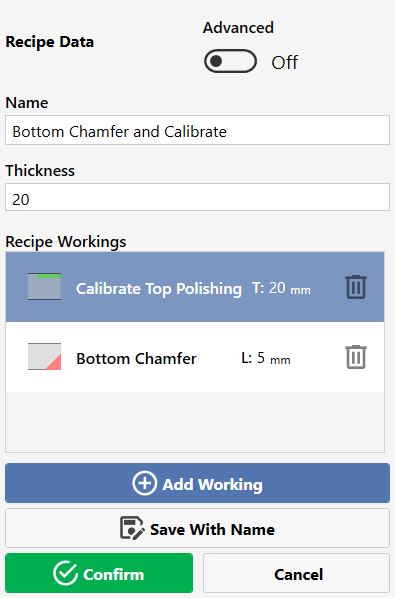This screenshot has width=395, height=598.
Task: Click the disk-and-pencil save icon
Action: pyautogui.click(x=132, y=528)
